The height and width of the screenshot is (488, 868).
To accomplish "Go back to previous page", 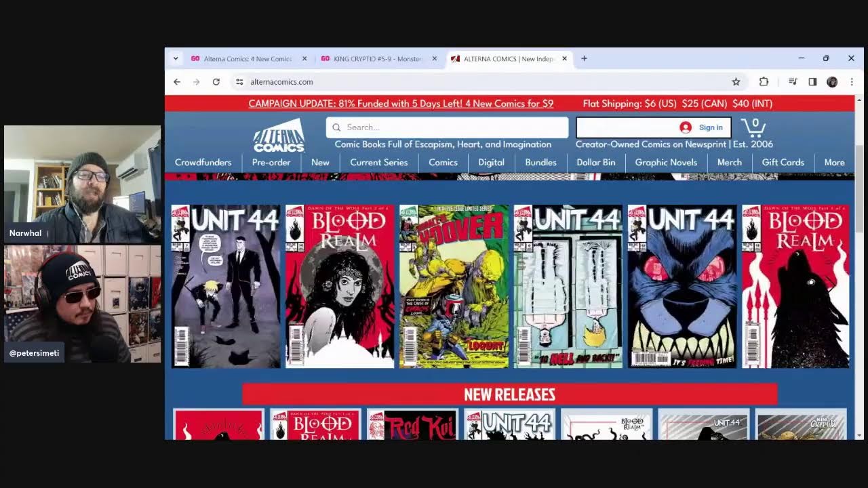I will click(x=177, y=82).
